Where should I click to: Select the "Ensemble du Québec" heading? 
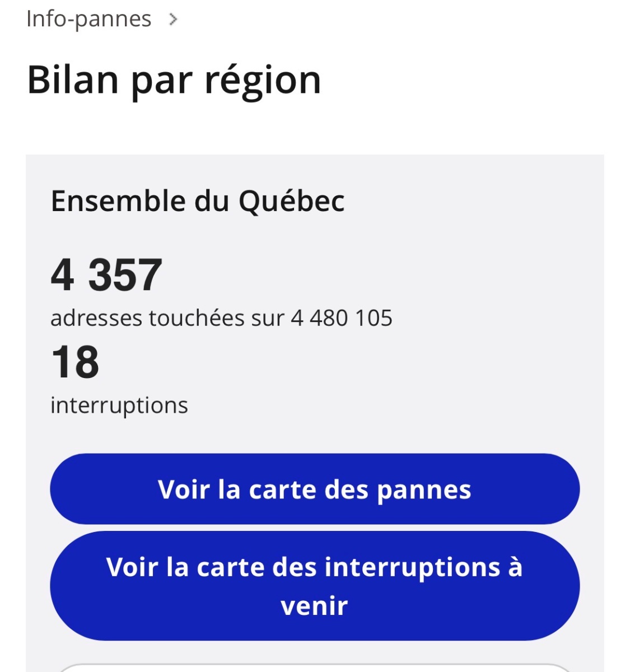pyautogui.click(x=197, y=201)
